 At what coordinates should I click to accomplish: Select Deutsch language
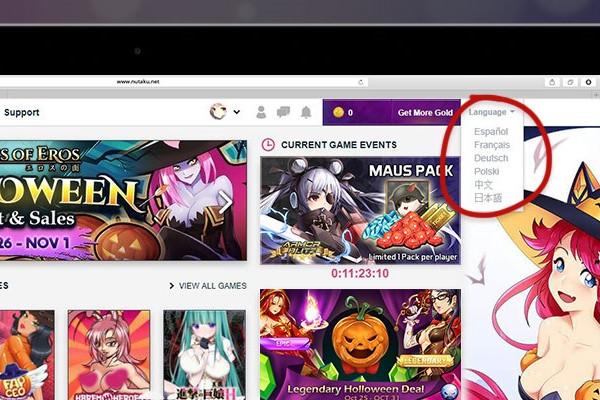click(x=491, y=158)
